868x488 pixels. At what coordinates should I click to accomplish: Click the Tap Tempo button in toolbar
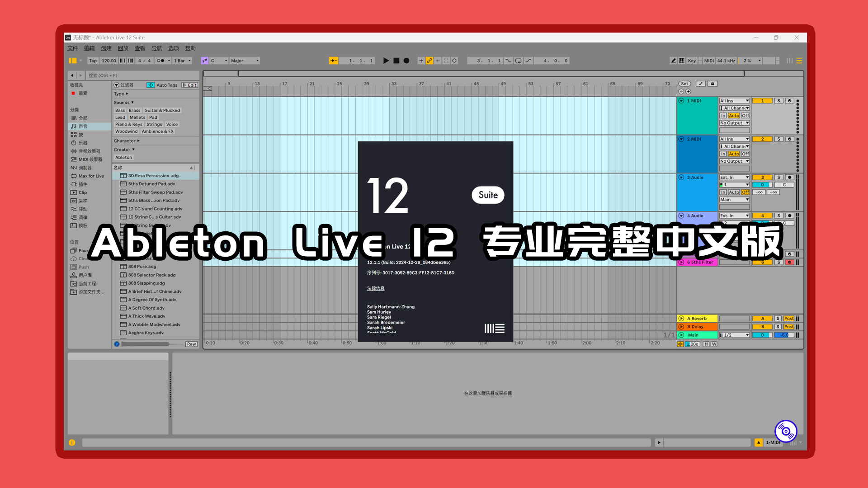click(x=92, y=60)
